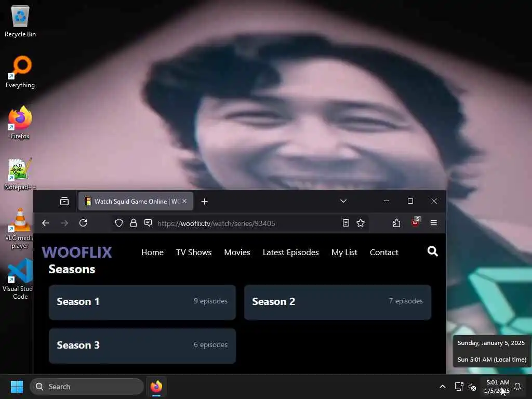Go to the Home nav item
The image size is (532, 399).
[152, 252]
